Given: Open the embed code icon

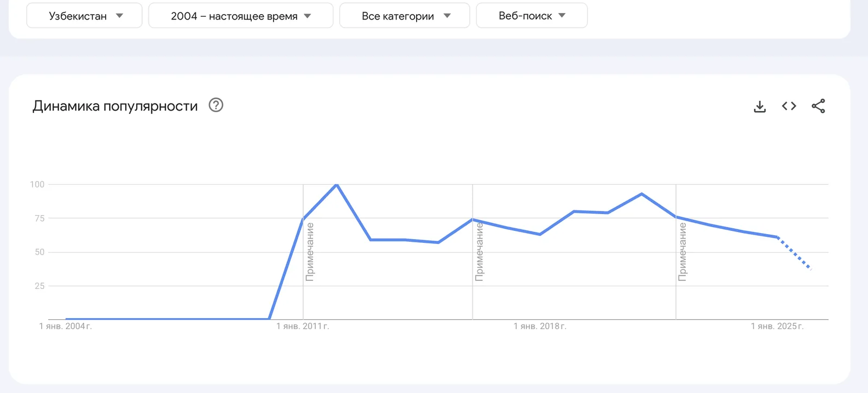Looking at the screenshot, I should click(x=789, y=106).
